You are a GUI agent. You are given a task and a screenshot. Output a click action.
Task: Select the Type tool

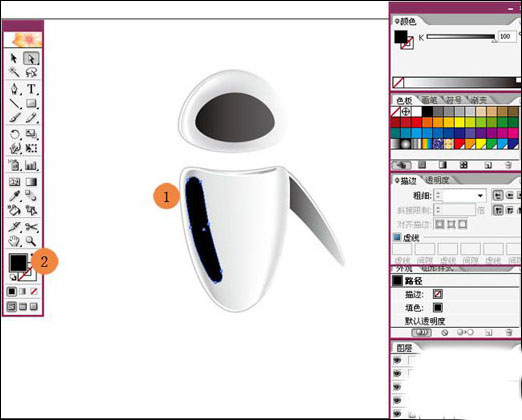click(31, 89)
